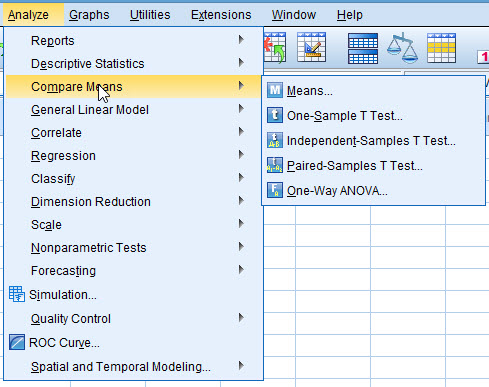Viewport: 489px width, 387px height.
Task: Click the Select Cases toolbar icon
Action: (x=441, y=48)
